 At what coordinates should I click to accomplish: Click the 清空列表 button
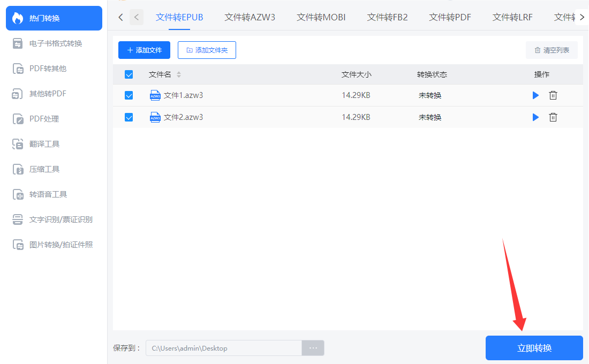click(x=552, y=50)
